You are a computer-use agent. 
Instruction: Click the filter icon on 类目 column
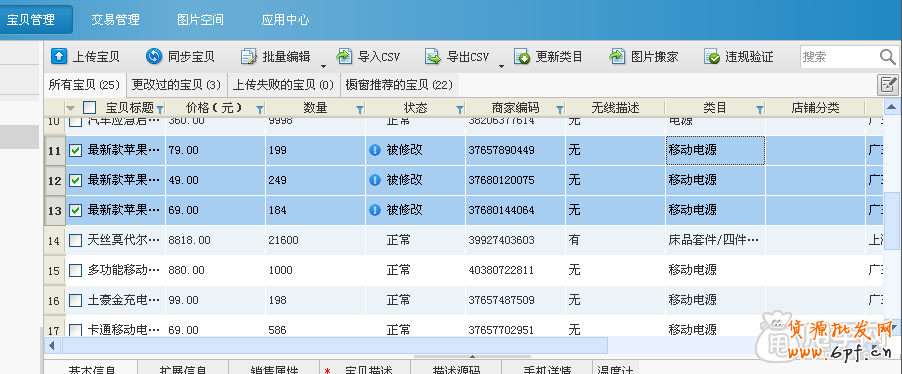tap(759, 108)
